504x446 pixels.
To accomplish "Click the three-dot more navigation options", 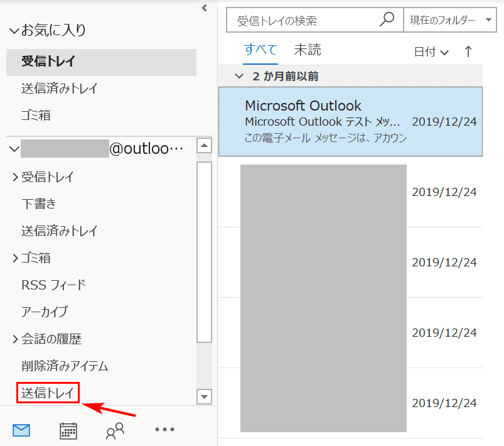I will tap(164, 430).
